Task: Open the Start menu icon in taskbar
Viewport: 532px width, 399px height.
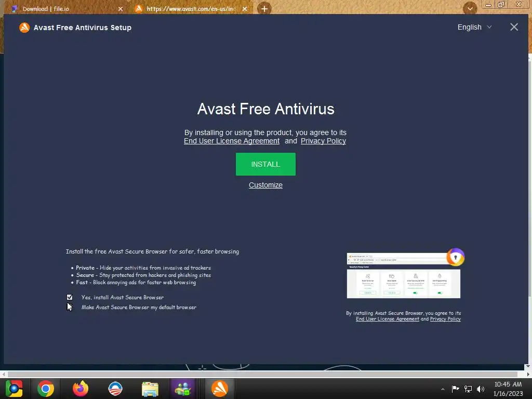Action: tap(14, 389)
